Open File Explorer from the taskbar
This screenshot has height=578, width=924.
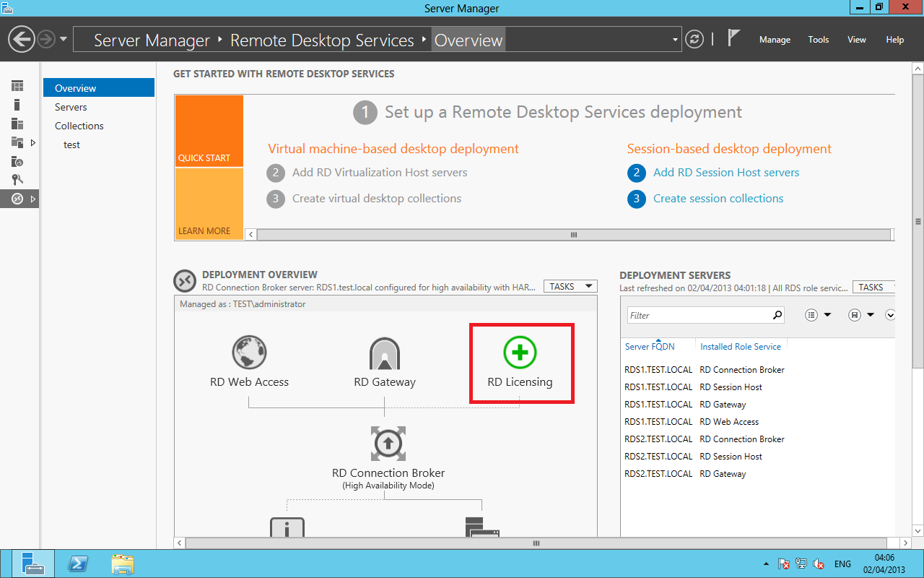click(x=123, y=564)
